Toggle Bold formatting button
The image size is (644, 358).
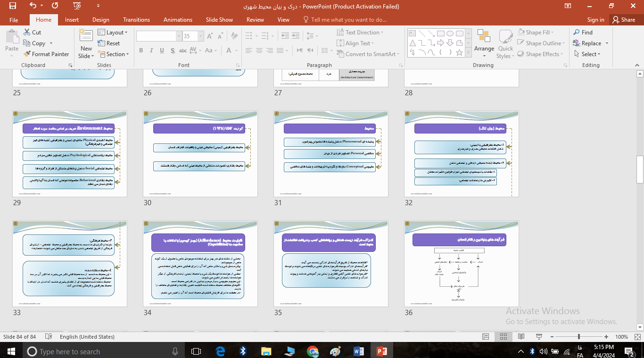[x=141, y=50]
